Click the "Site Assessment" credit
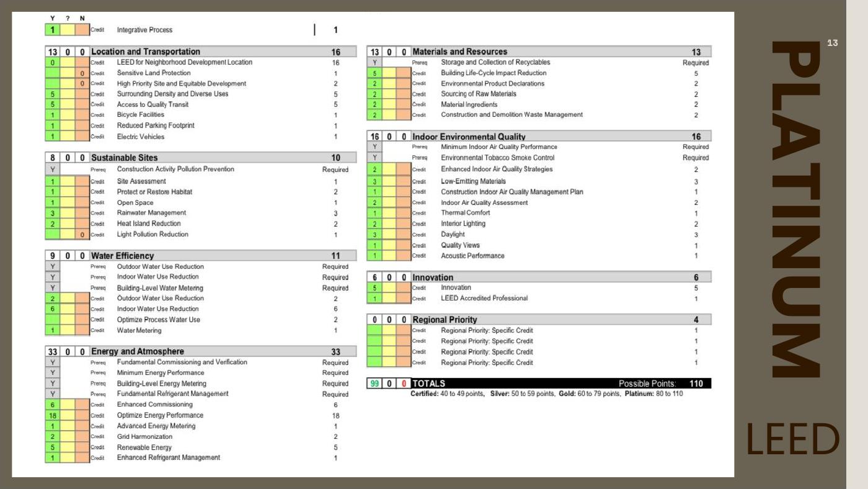Viewport: 868px width, 489px height. 141,181
